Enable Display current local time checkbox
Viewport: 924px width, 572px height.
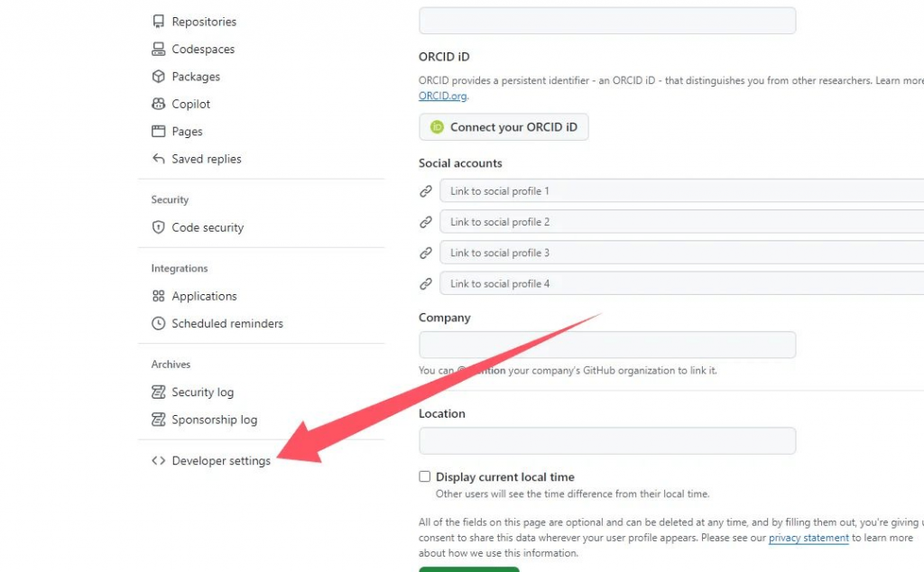point(425,476)
